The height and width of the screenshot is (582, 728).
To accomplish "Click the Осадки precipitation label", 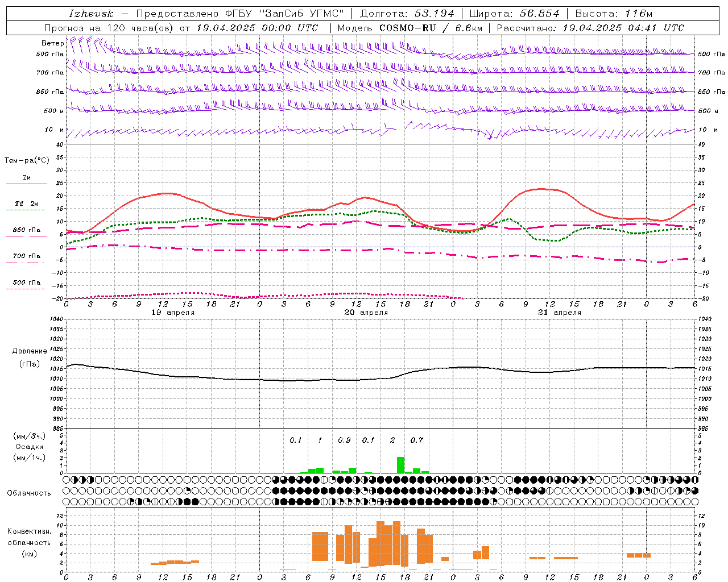I will (x=30, y=447).
